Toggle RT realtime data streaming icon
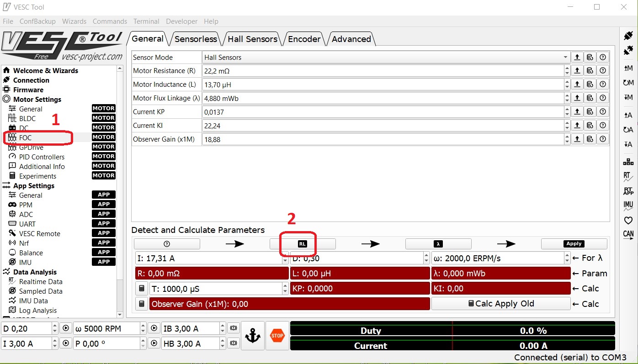The width and height of the screenshot is (638, 364). point(628,176)
